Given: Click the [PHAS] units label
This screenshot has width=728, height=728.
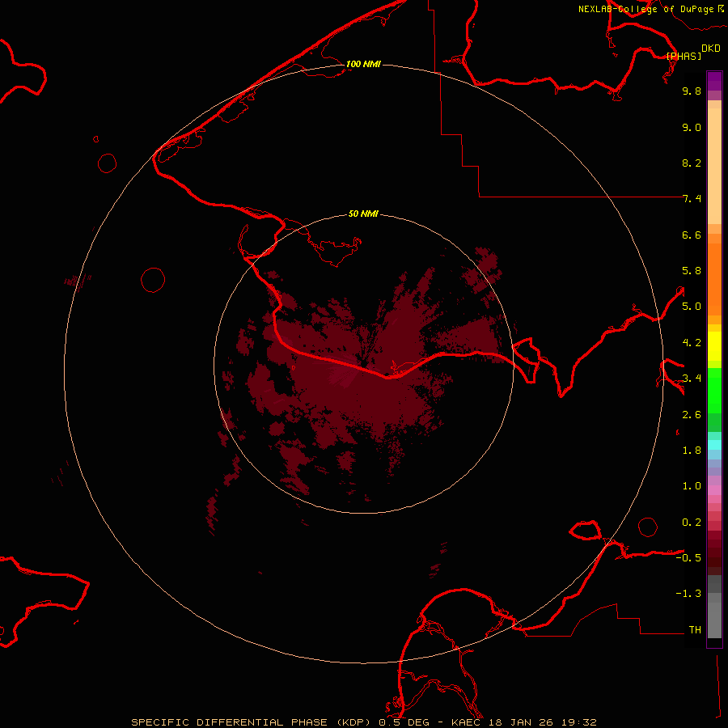Looking at the screenshot, I should tap(684, 56).
